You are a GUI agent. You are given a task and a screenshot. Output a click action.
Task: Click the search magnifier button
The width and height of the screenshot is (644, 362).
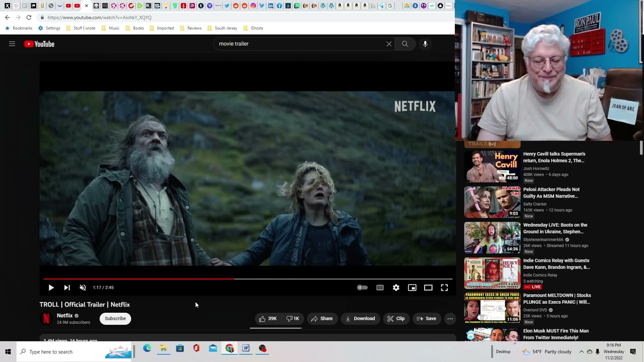click(405, 44)
